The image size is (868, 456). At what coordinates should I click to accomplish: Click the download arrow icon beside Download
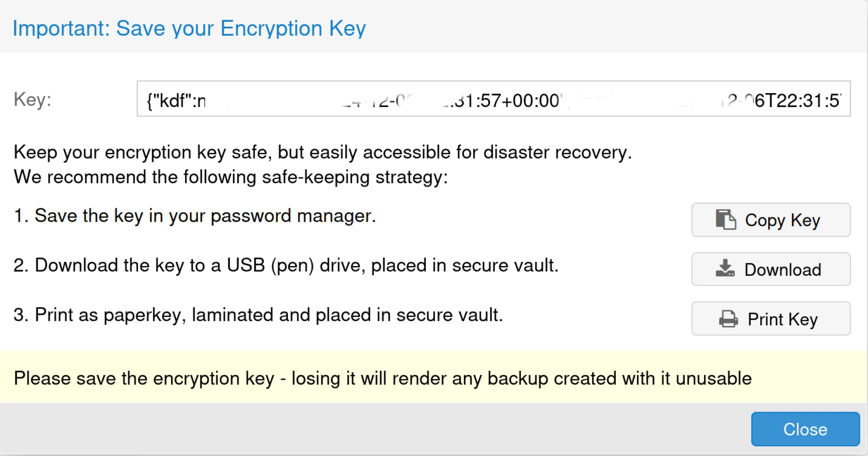[725, 269]
